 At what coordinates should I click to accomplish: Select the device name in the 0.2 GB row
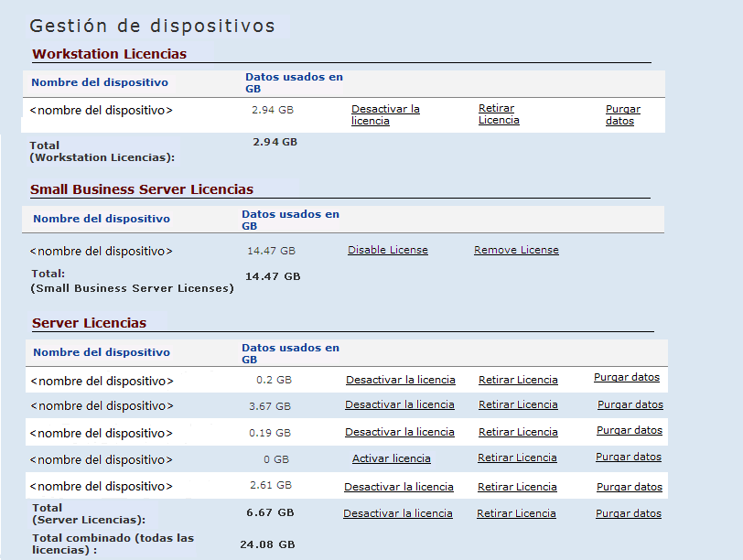(x=102, y=381)
